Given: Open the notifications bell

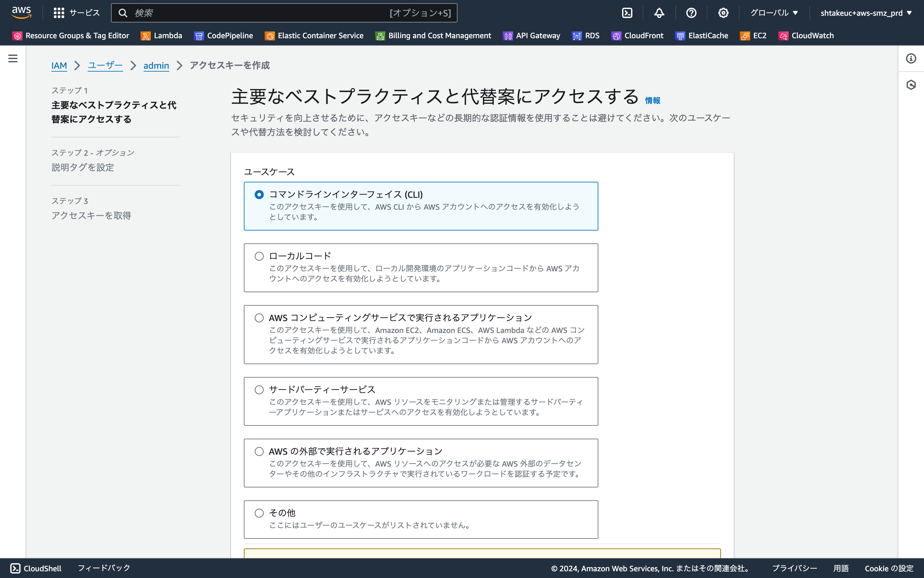Looking at the screenshot, I should pyautogui.click(x=659, y=13).
